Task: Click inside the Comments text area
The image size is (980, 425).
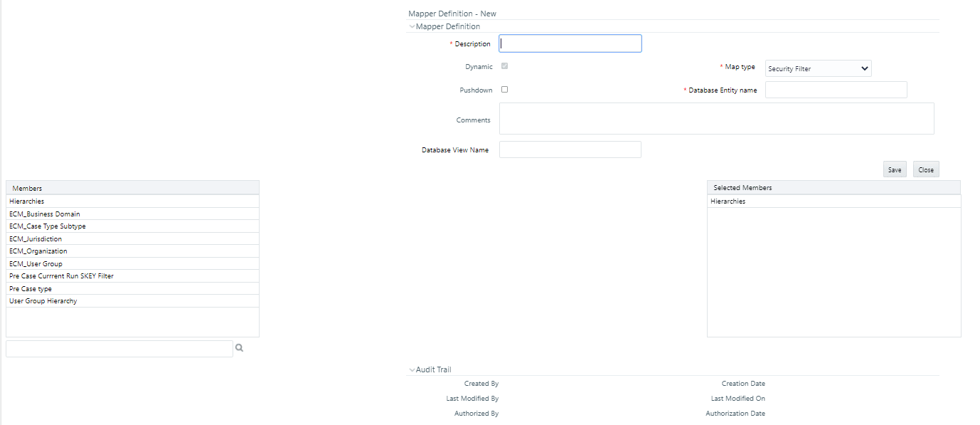Action: click(715, 118)
